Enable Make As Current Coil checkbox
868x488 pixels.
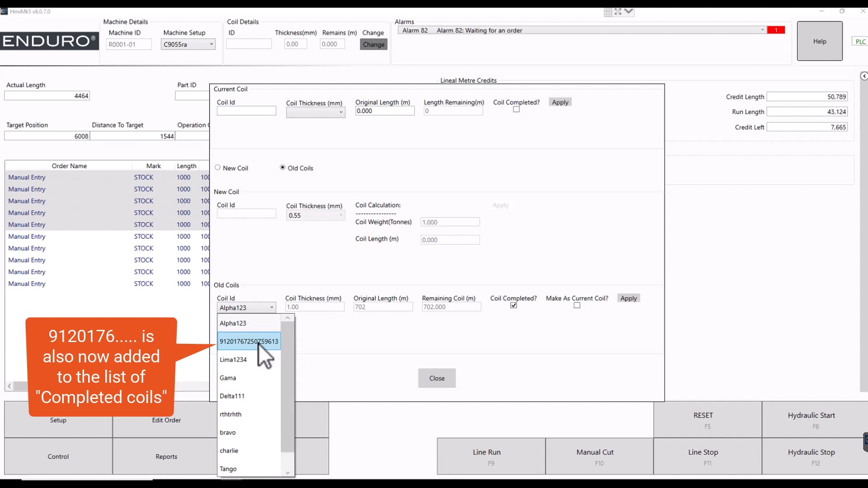click(x=577, y=305)
